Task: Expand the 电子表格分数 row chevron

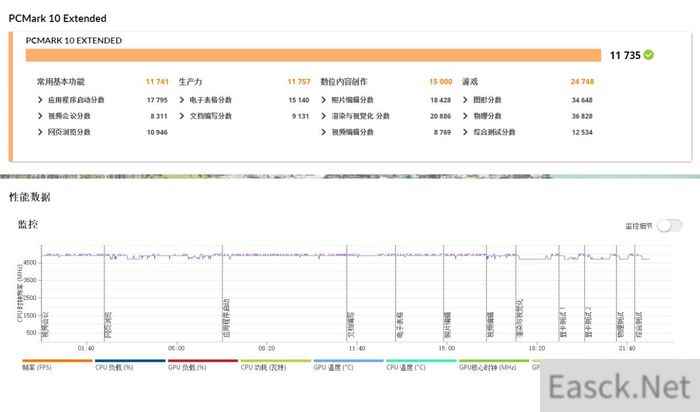Action: click(x=182, y=100)
